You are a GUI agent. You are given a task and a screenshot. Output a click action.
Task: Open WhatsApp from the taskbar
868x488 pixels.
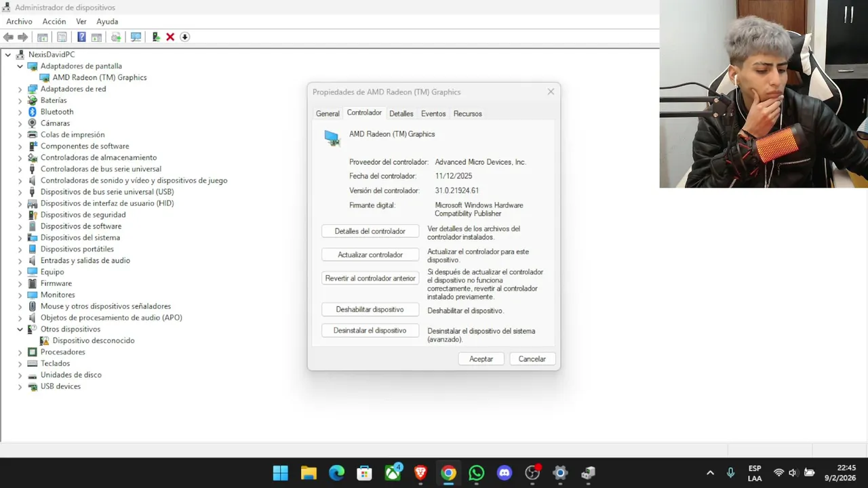coord(477,473)
